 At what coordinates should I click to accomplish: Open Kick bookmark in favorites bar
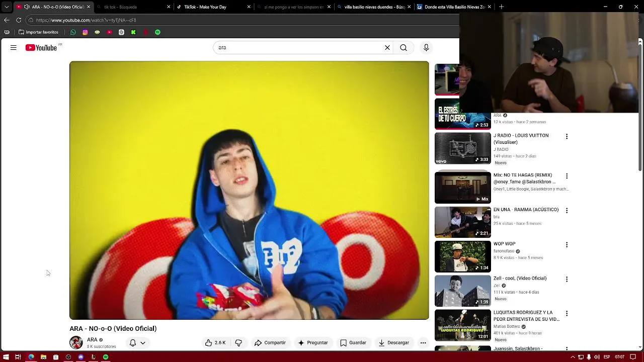(x=133, y=32)
